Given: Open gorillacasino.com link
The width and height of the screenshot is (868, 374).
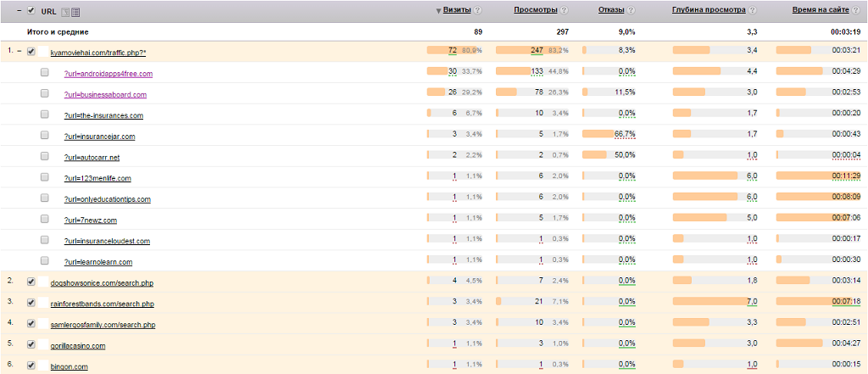Looking at the screenshot, I should tap(77, 346).
